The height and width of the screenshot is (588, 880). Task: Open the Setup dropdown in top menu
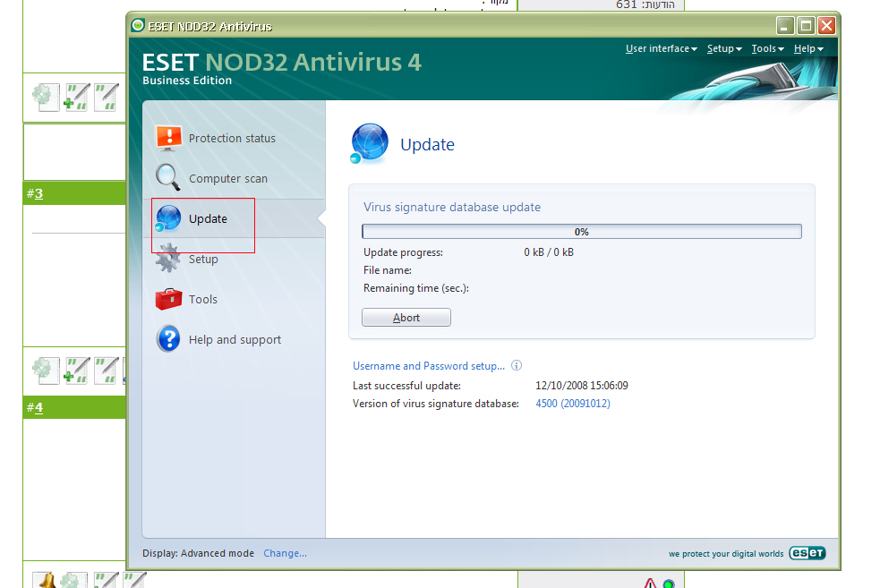coord(724,49)
